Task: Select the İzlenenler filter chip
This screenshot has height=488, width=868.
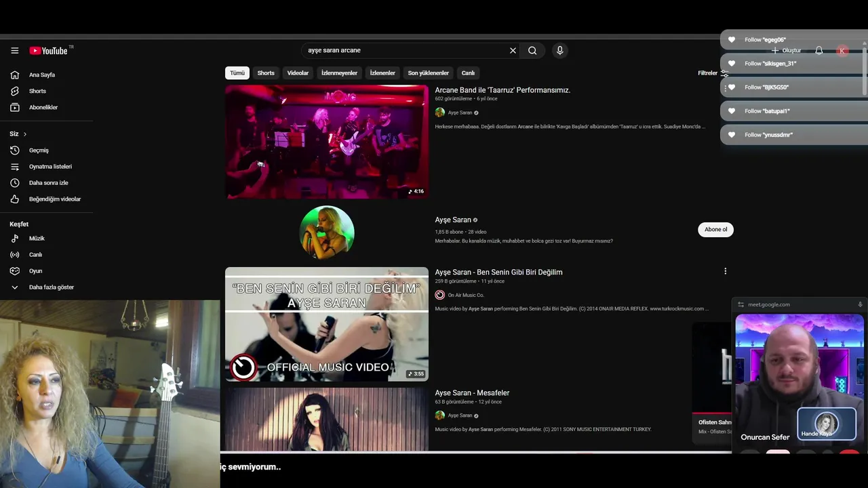Action: 382,73
